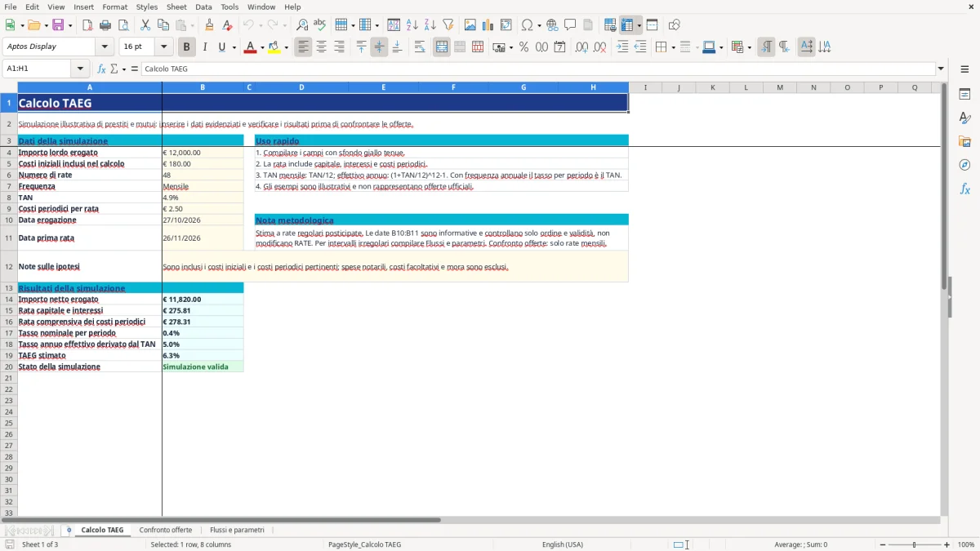Apply the red font color

pos(249,47)
